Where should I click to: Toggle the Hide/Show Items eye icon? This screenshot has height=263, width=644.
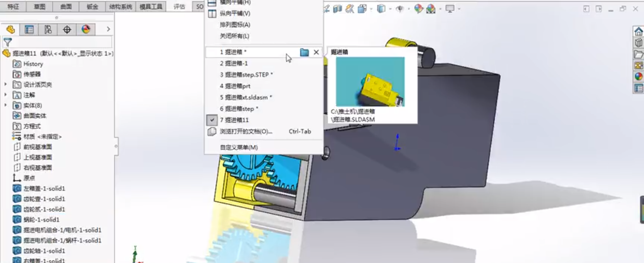(x=399, y=9)
